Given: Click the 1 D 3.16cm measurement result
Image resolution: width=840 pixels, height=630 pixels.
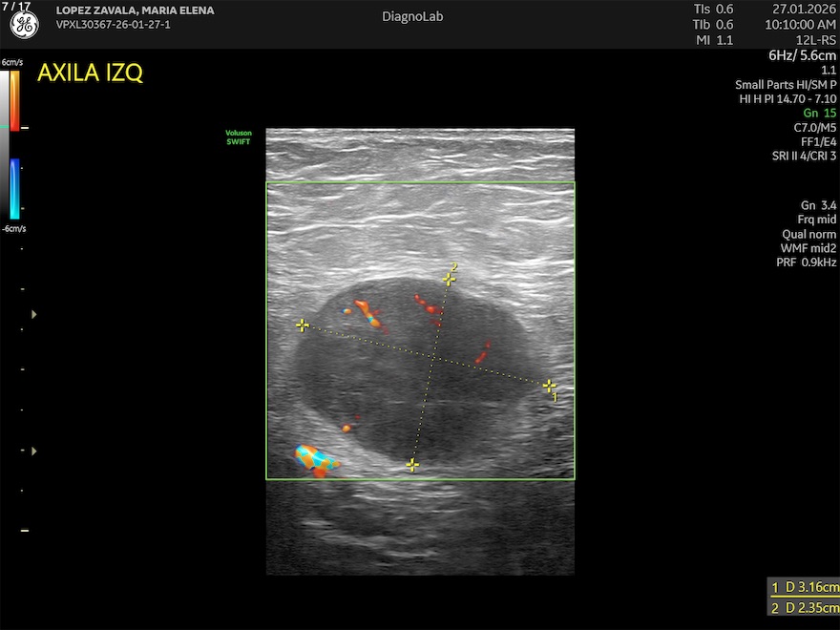Looking at the screenshot, I should pyautogui.click(x=805, y=587).
